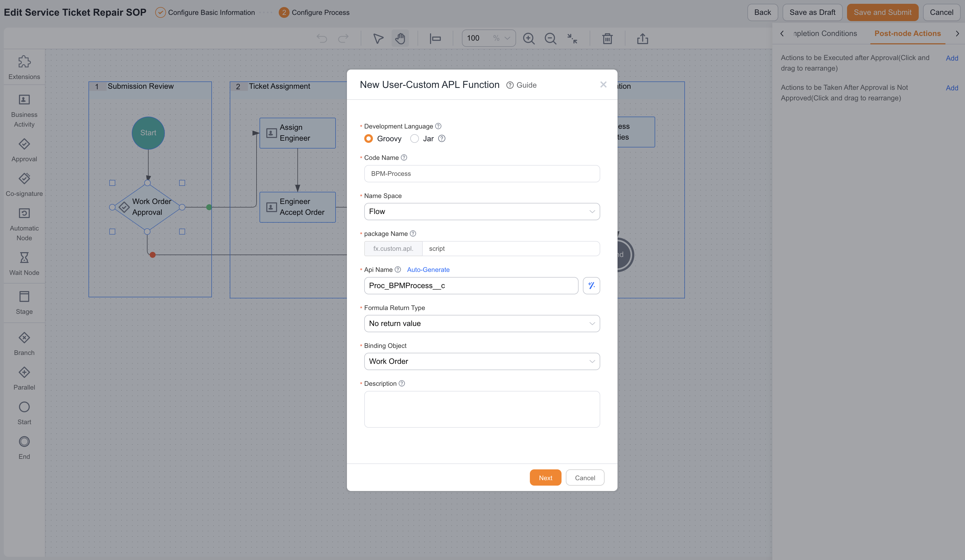Click the help icon next to Description

(402, 383)
